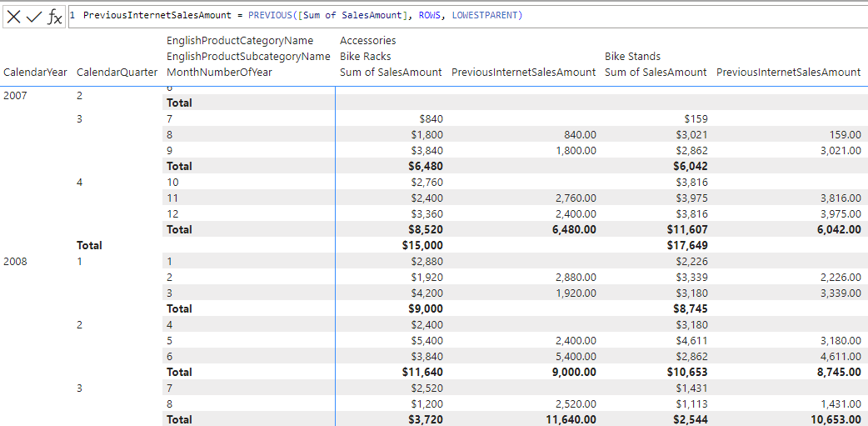
Task: Select the 2008 calendar year row label
Action: 15,261
